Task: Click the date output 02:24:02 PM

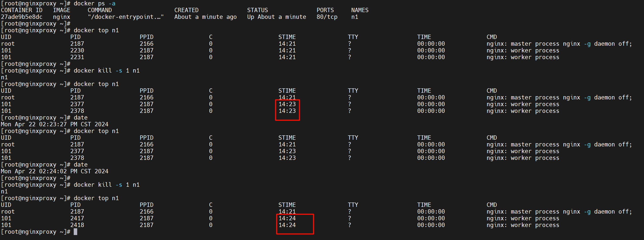Action: pyautogui.click(x=58, y=171)
